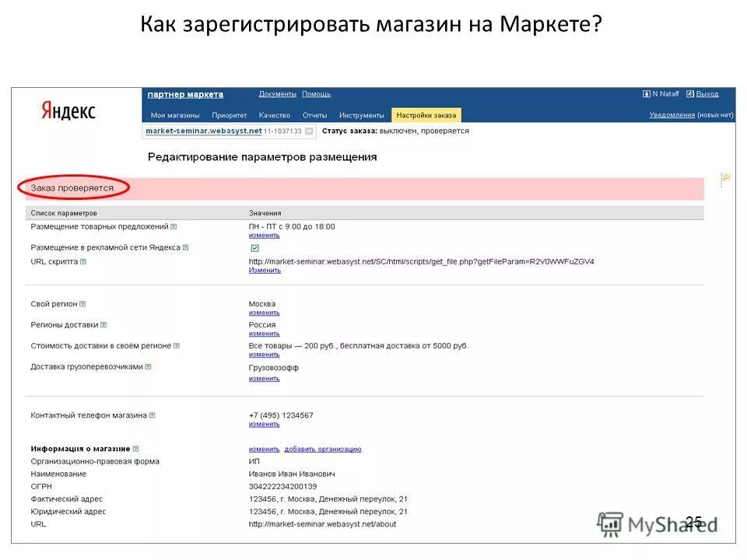Screen dimensions: 747x560
Task: Open the партнер маркета link
Action: (x=185, y=94)
